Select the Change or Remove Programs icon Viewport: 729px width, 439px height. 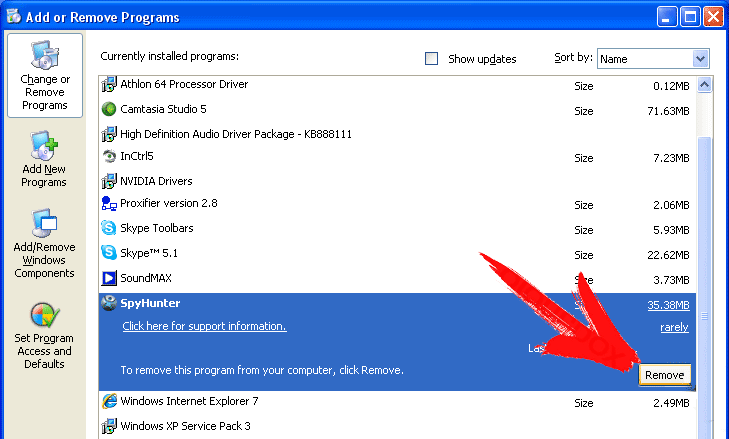pos(45,54)
